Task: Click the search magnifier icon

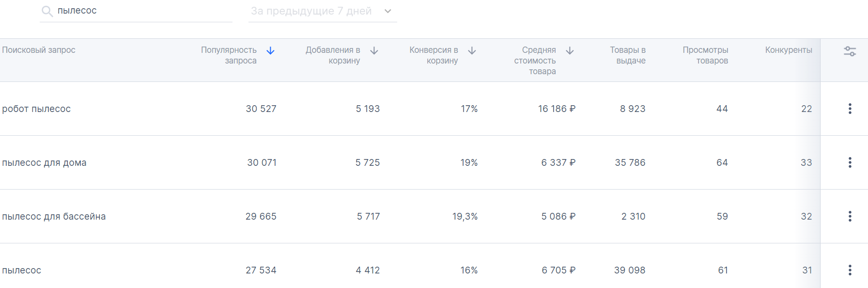Action: point(47,11)
